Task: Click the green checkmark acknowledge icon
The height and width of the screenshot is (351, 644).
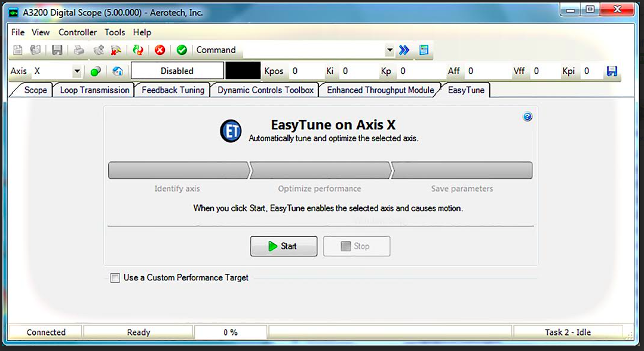Action: [182, 50]
